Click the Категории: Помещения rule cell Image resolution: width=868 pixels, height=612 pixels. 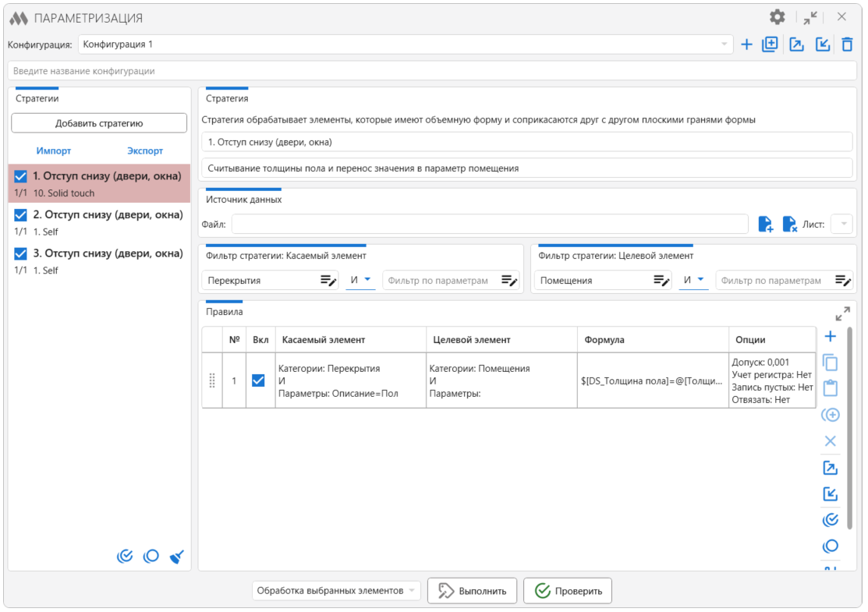(x=501, y=380)
